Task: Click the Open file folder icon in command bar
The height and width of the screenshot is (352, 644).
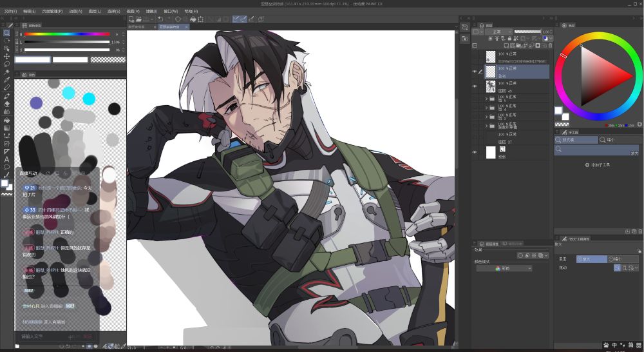Action: pos(139,19)
